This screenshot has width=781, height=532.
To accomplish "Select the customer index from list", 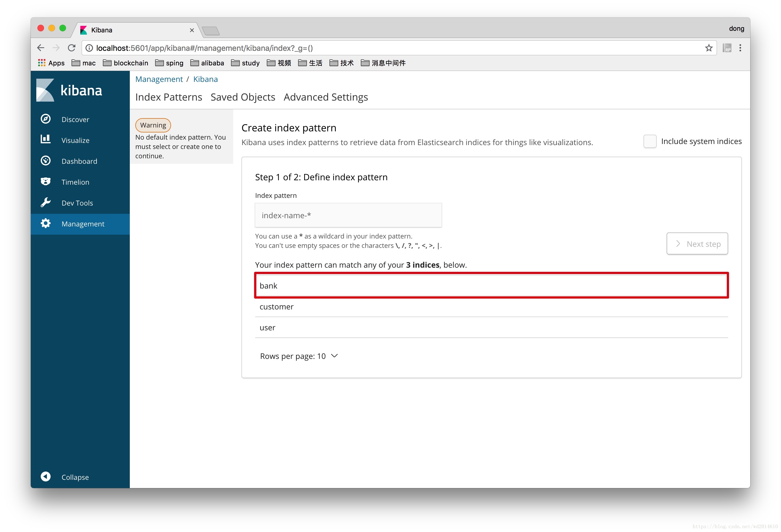I will tap(276, 306).
